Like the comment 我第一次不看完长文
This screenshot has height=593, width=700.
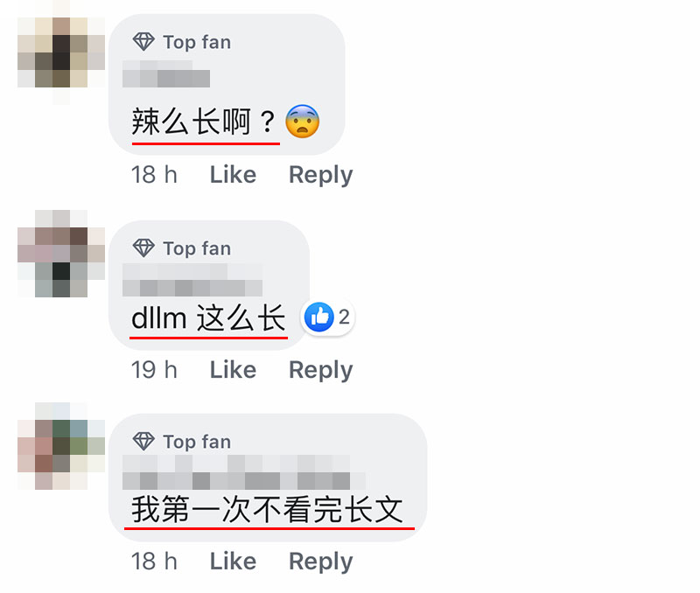(233, 561)
